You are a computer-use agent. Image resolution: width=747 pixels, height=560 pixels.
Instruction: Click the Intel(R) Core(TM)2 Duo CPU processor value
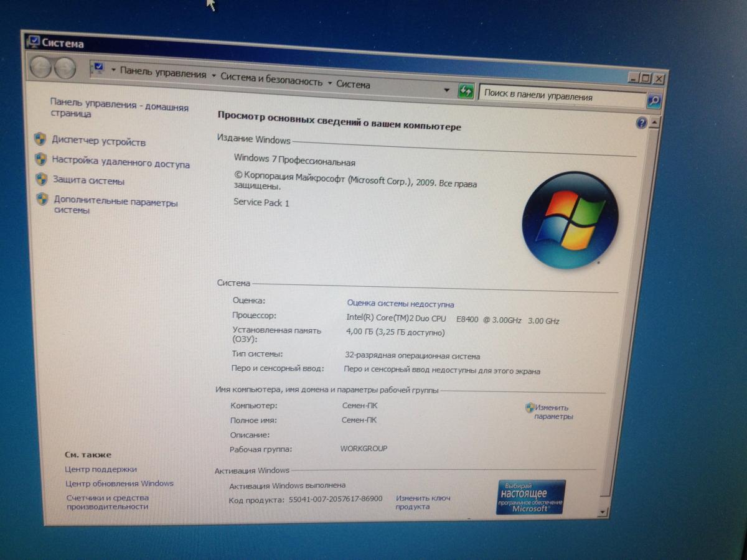click(453, 320)
